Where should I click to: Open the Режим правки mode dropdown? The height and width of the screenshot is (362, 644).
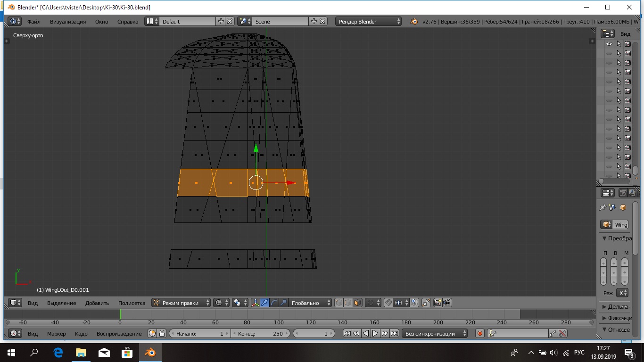(x=182, y=303)
